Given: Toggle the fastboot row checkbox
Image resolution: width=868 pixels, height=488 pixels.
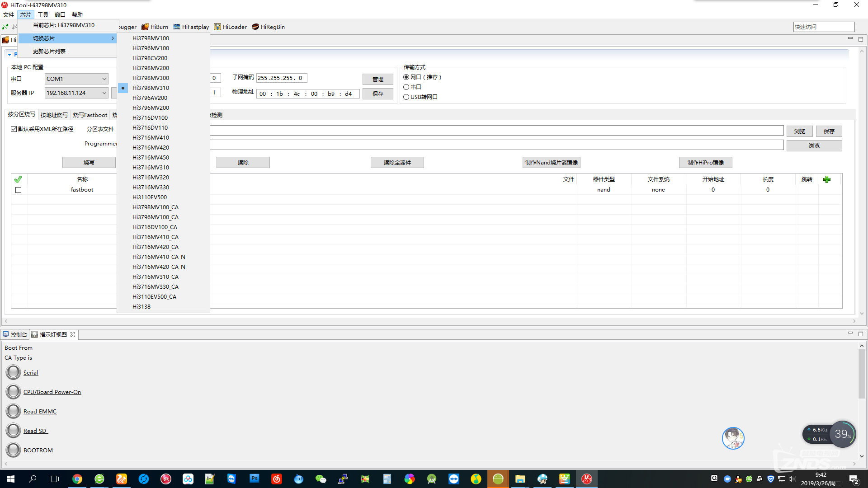Looking at the screenshot, I should pyautogui.click(x=19, y=190).
